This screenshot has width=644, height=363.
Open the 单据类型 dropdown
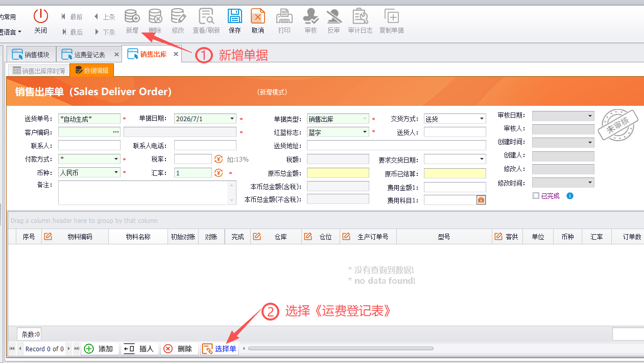pyautogui.click(x=365, y=119)
